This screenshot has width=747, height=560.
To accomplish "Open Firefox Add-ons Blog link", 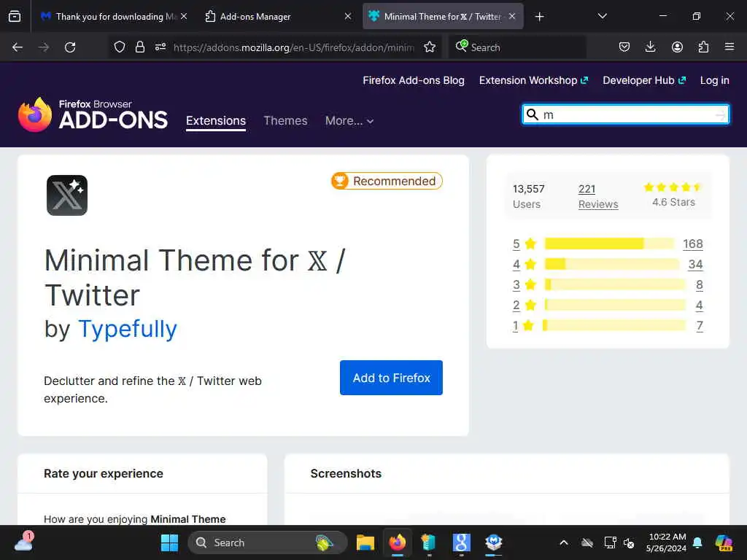I will 414,80.
